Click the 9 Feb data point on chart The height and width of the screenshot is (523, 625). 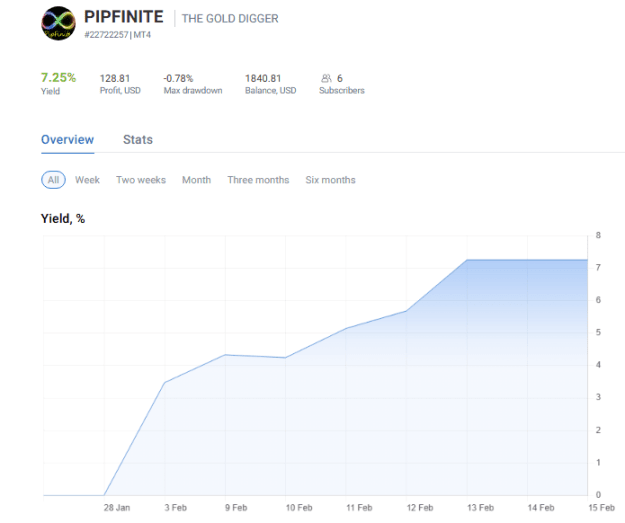[225, 354]
